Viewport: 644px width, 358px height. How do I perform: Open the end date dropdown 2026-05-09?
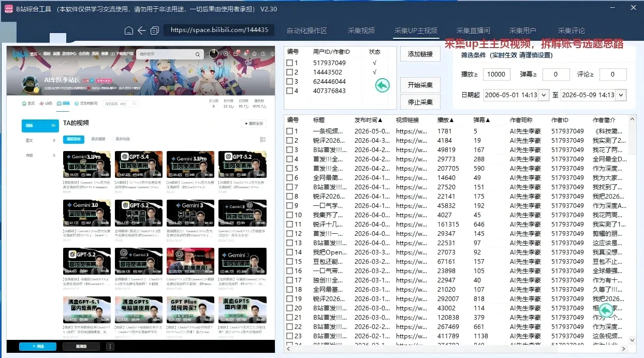coord(621,95)
